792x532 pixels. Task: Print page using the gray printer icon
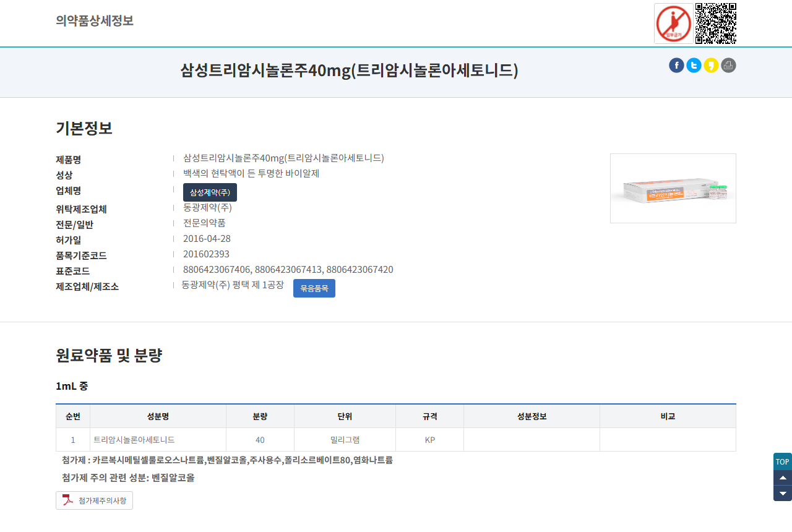728,66
